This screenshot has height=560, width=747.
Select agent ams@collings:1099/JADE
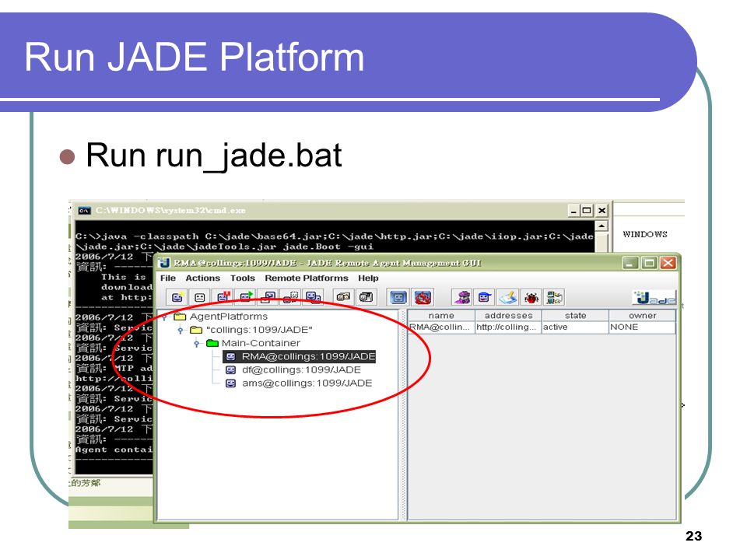(298, 383)
